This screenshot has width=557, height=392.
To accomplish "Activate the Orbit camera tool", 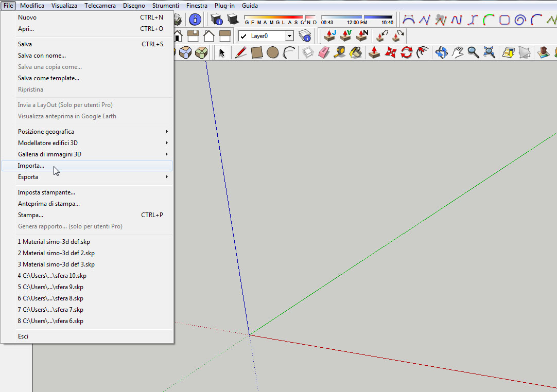I will [441, 52].
